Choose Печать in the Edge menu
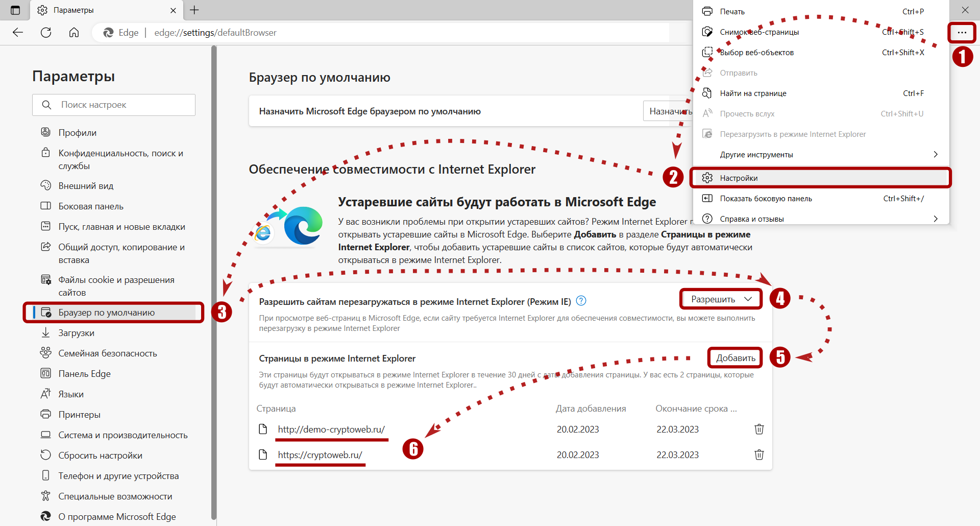 point(821,11)
